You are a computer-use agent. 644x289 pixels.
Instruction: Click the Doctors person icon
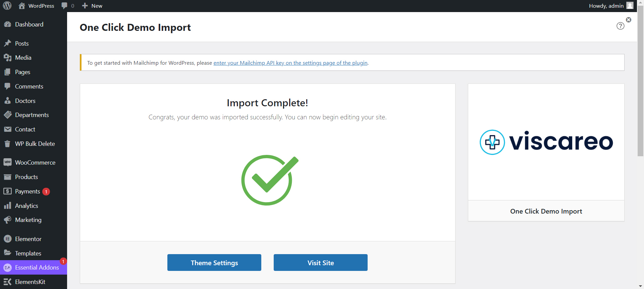(7, 101)
